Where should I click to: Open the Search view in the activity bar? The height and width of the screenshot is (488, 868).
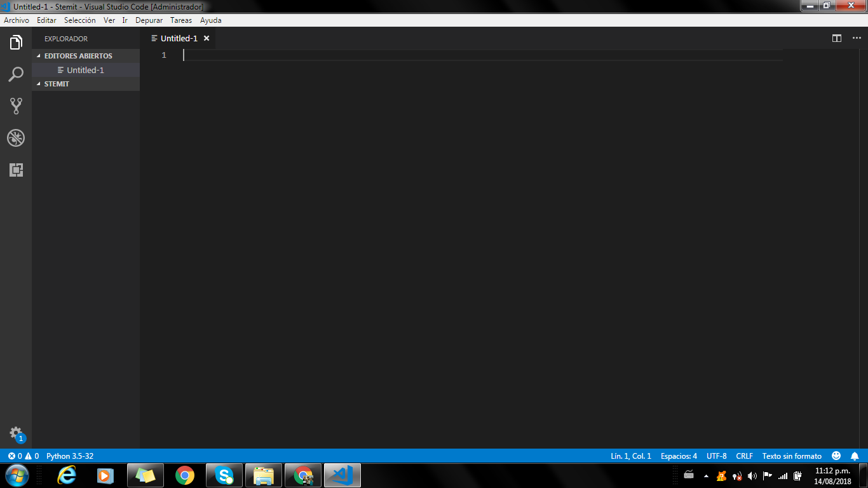[16, 74]
